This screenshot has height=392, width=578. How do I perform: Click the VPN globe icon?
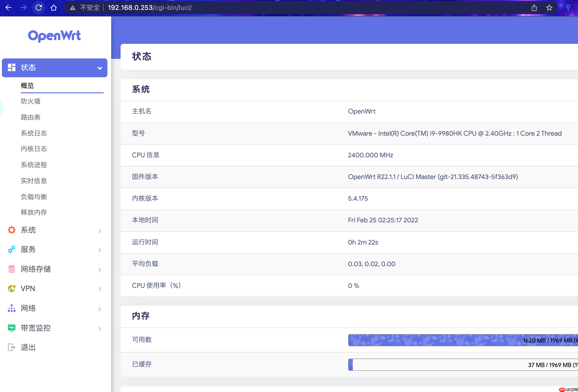click(11, 288)
